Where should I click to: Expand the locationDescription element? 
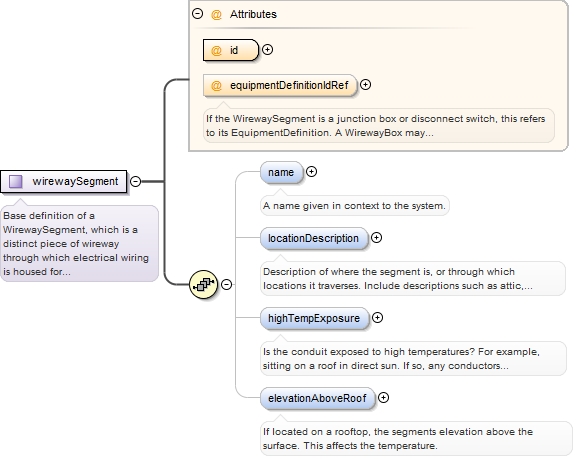coord(376,237)
